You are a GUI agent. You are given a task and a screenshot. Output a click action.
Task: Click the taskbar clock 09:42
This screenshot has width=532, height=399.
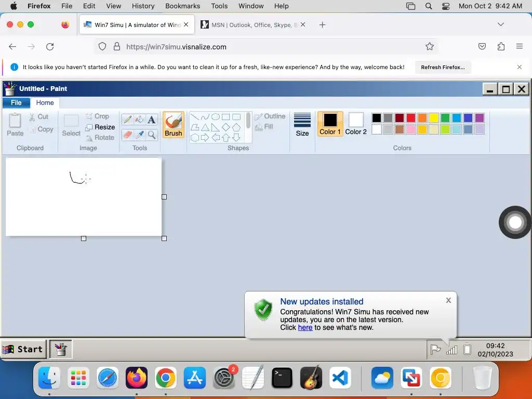[495, 345]
